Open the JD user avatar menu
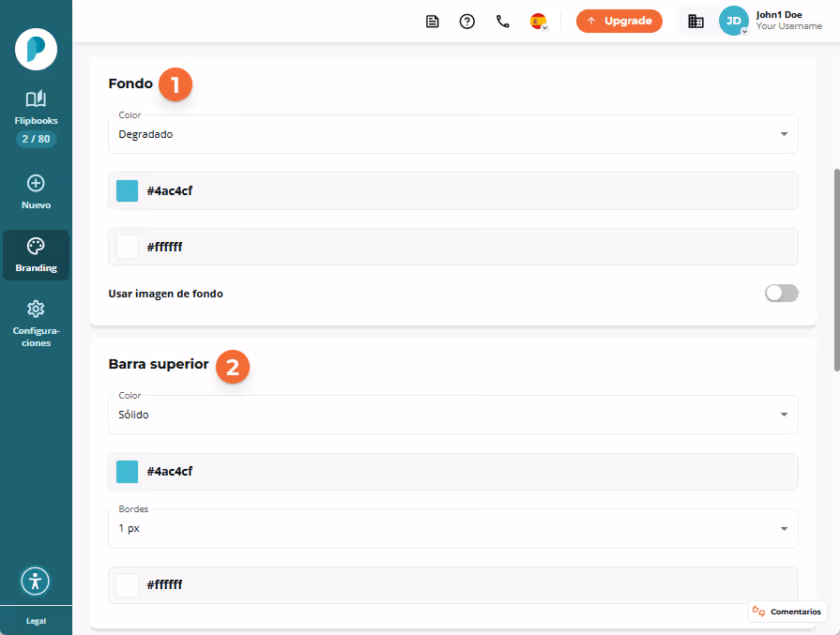This screenshot has height=635, width=840. pos(733,21)
